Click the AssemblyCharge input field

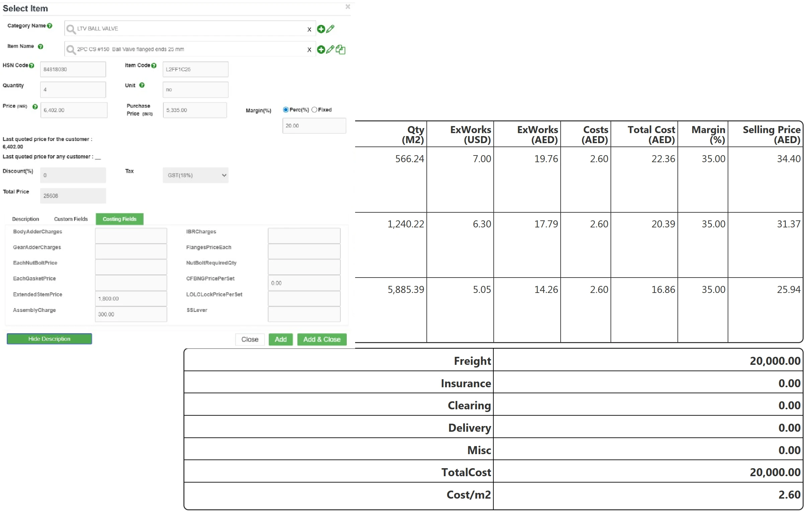click(x=131, y=314)
